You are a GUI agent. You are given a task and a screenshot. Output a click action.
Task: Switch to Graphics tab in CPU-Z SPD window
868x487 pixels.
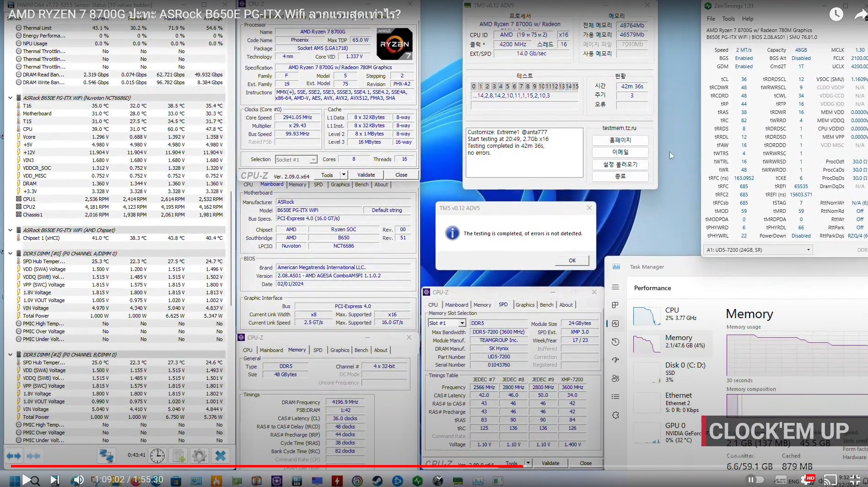coord(525,305)
